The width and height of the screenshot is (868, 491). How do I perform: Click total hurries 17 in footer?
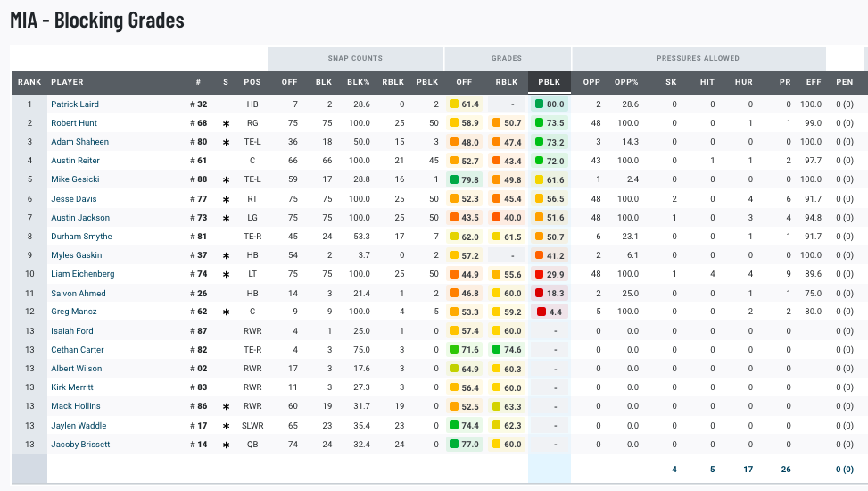tap(748, 470)
